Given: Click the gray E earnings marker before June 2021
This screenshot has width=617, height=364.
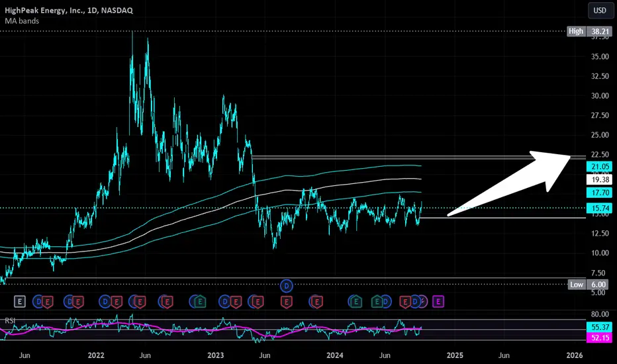Looking at the screenshot, I should (20, 302).
